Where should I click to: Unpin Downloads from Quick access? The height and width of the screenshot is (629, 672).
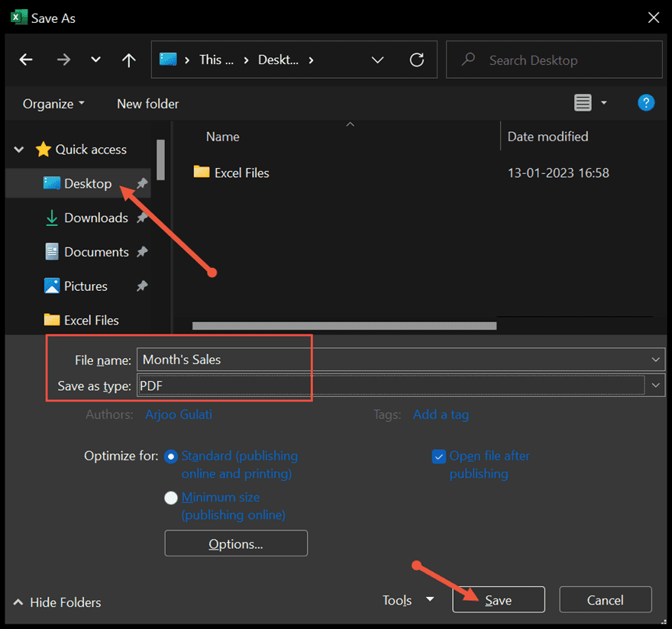(143, 218)
